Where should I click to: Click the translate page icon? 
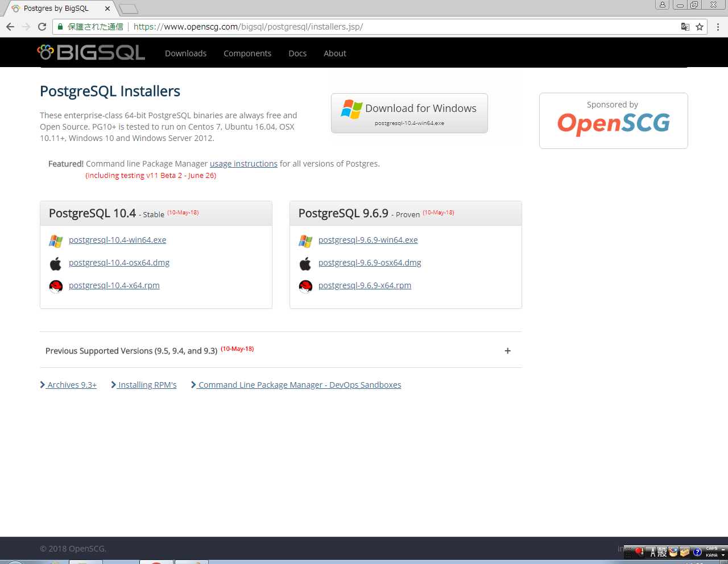685,27
